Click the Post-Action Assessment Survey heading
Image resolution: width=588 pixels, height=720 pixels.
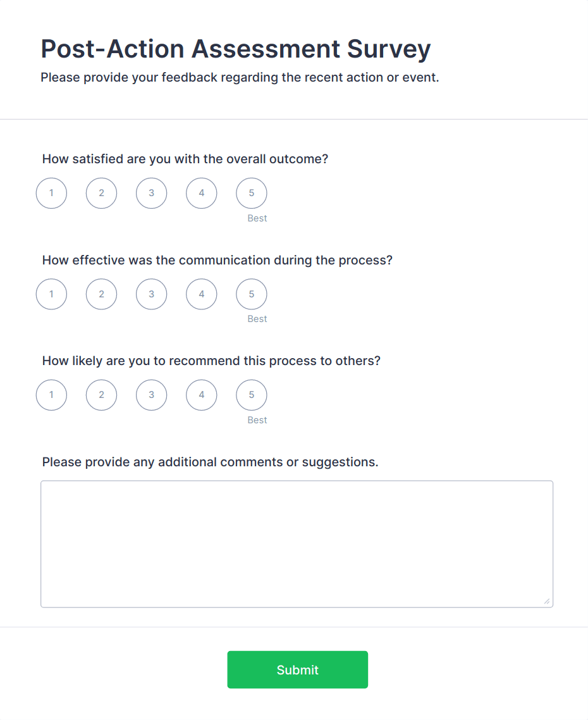tap(235, 49)
